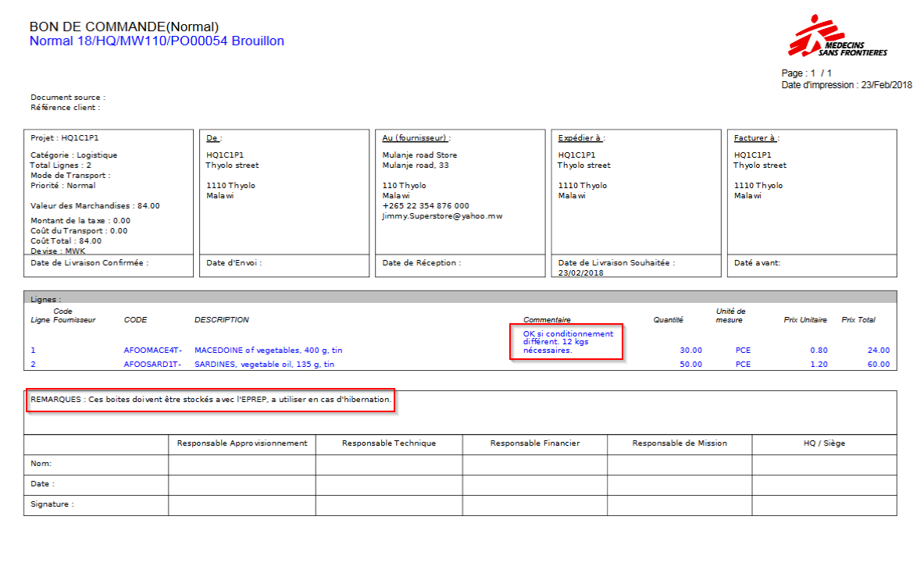
Task: Click the Date cell under Responsable de Mission
Action: tap(679, 484)
